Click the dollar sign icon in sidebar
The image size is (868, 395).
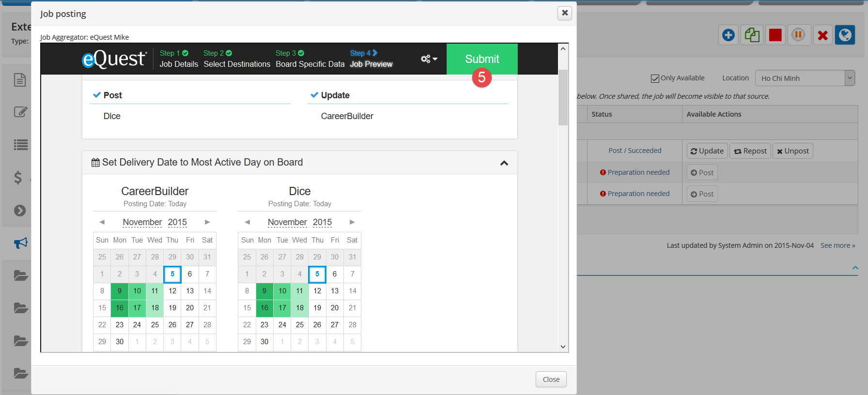click(18, 178)
